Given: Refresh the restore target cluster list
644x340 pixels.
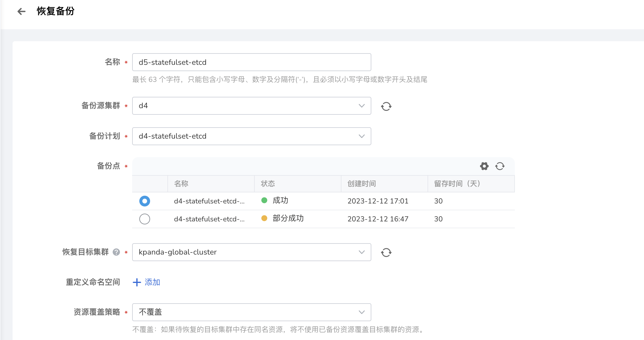Looking at the screenshot, I should [386, 252].
